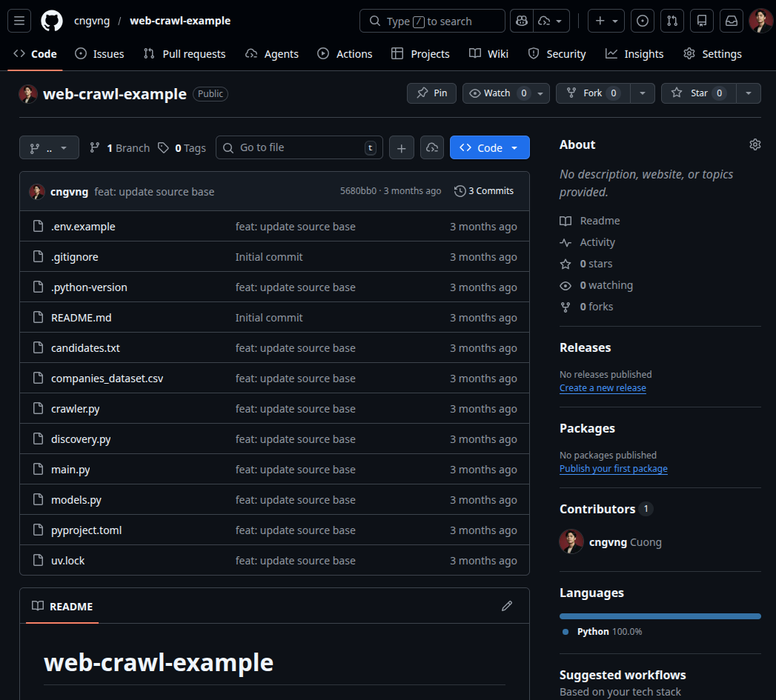Screen dimensions: 776x700
Task: Open Star lists dropdown arrow
Action: point(749,93)
